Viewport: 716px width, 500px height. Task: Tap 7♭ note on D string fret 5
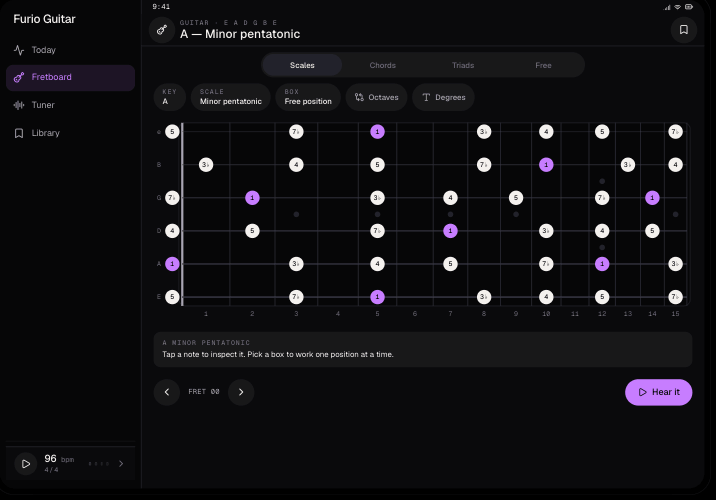[x=377, y=231]
